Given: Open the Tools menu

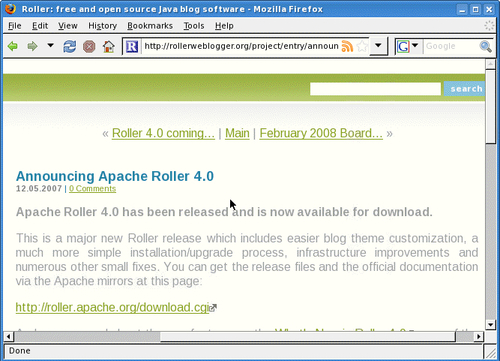Looking at the screenshot, I should (x=194, y=26).
